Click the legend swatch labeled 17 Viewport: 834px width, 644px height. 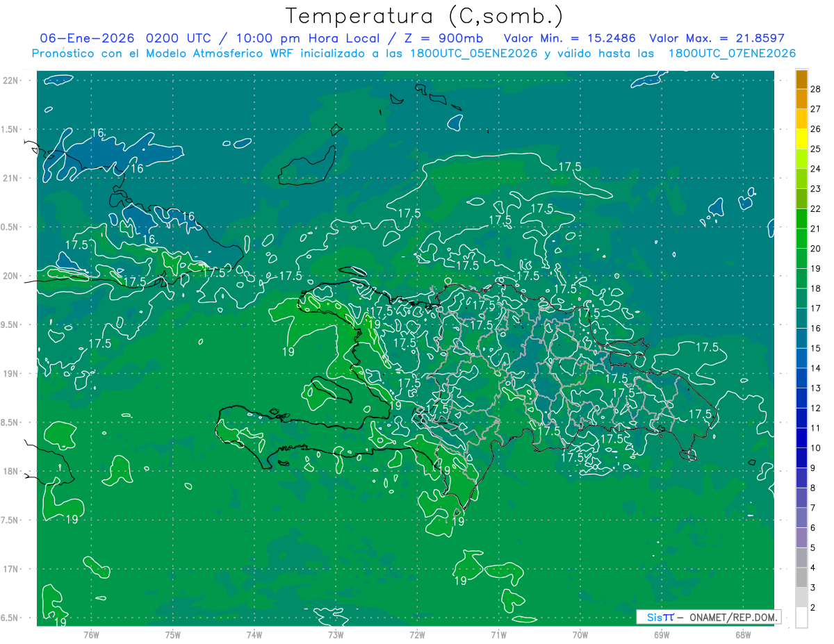click(x=801, y=299)
